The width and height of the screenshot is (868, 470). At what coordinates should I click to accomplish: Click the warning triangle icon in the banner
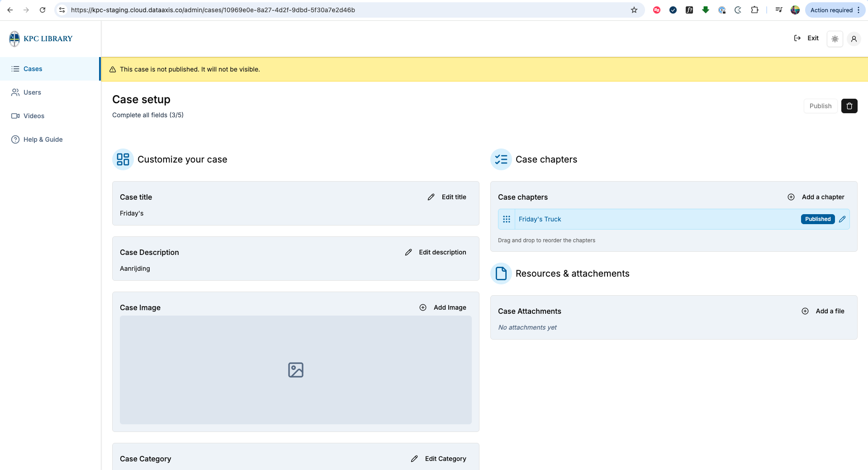(113, 69)
